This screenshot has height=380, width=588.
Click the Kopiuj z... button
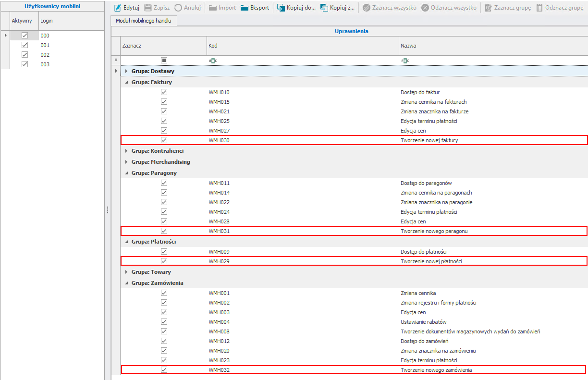coord(337,8)
